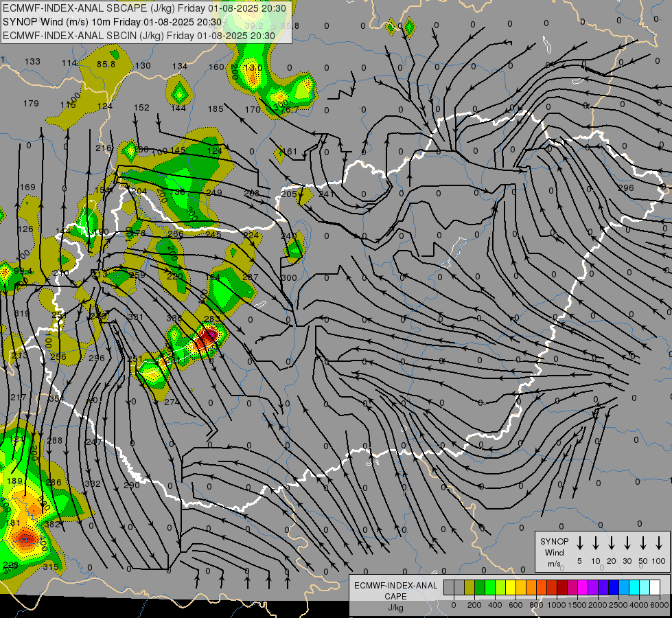Pick the dark green swatch in the CAPE legend

(x=480, y=587)
